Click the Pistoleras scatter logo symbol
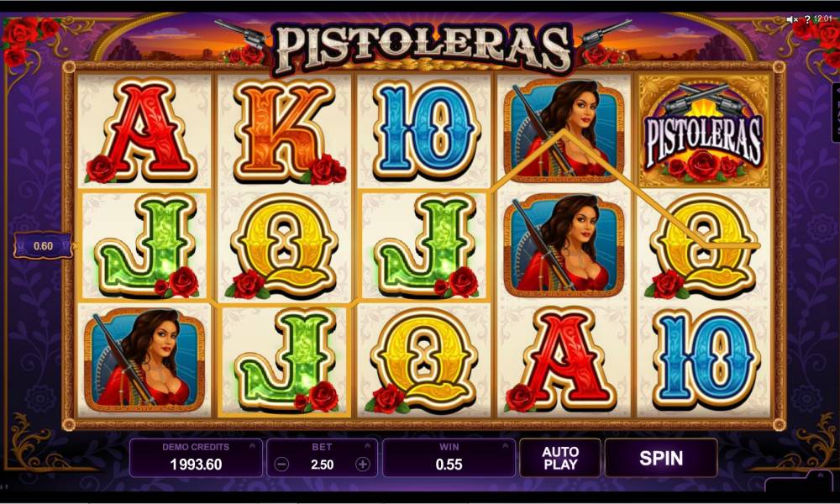 [704, 131]
